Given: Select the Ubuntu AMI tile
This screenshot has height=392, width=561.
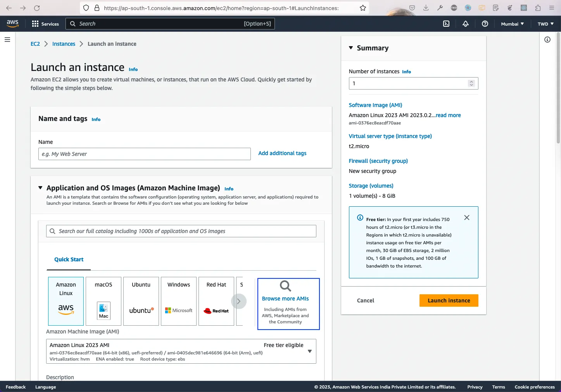Looking at the screenshot, I should [x=141, y=301].
